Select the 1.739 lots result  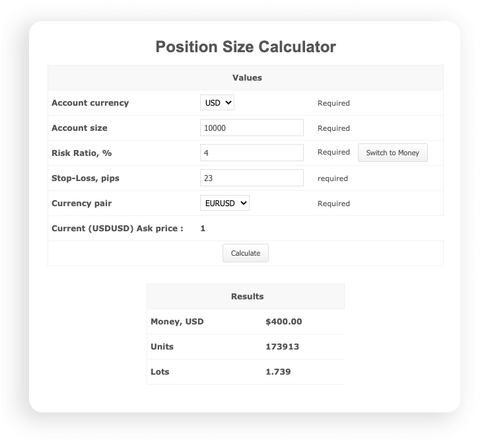pos(278,372)
